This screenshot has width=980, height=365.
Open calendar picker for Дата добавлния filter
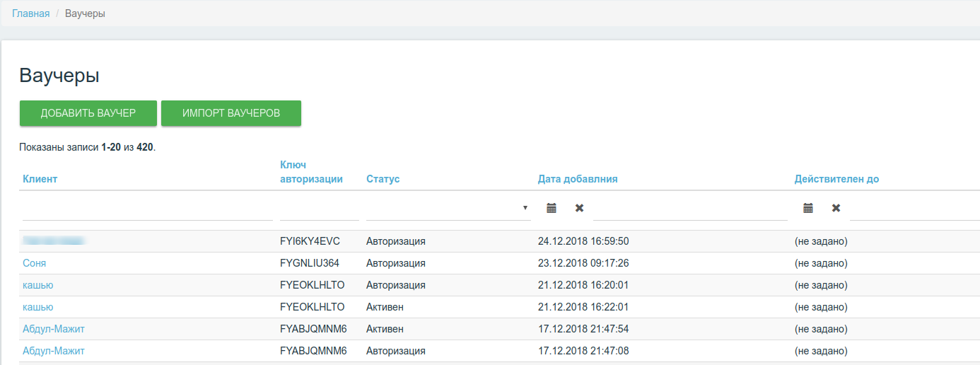tap(552, 208)
